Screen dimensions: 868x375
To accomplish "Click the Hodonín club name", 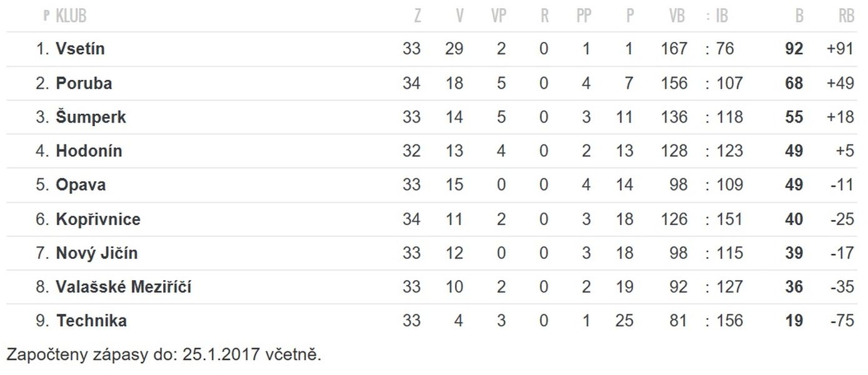I will coord(89,151).
